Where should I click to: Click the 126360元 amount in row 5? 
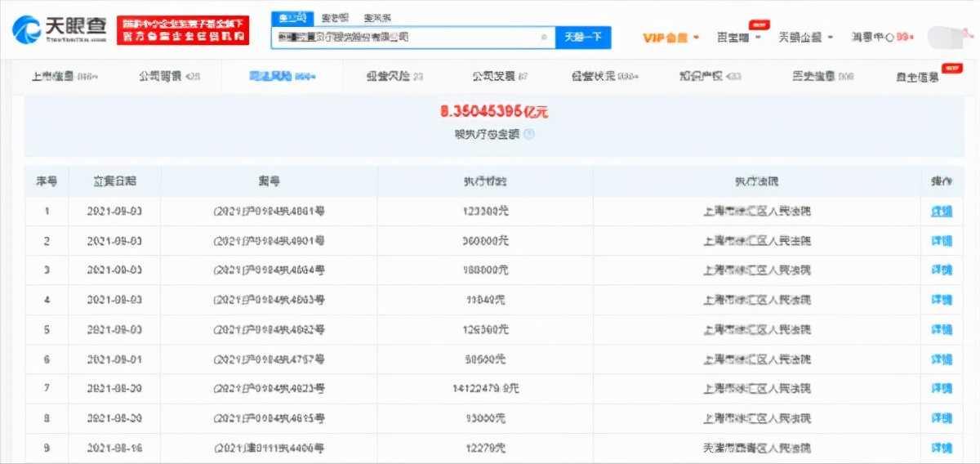484,329
